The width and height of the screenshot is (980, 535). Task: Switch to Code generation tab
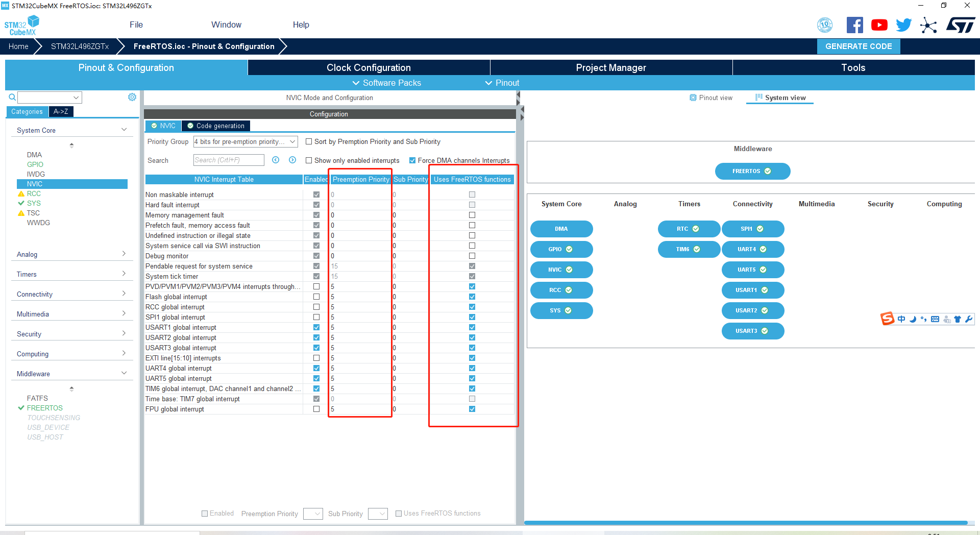216,126
